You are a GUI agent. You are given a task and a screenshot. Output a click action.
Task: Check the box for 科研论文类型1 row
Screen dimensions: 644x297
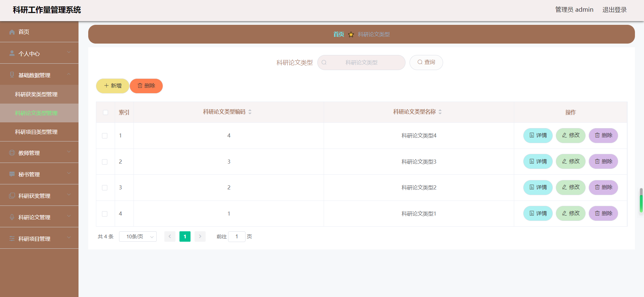pyautogui.click(x=105, y=214)
